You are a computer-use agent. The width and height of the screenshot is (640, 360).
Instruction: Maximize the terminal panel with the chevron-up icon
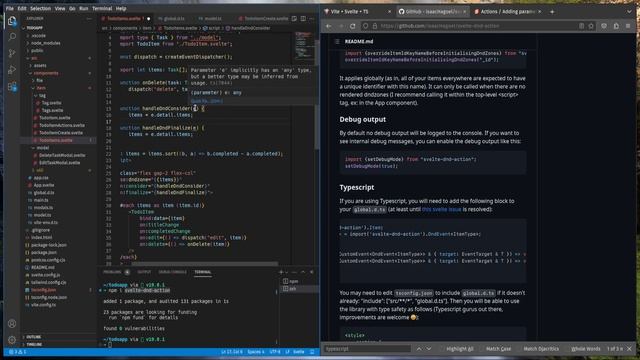pyautogui.click(x=303, y=272)
